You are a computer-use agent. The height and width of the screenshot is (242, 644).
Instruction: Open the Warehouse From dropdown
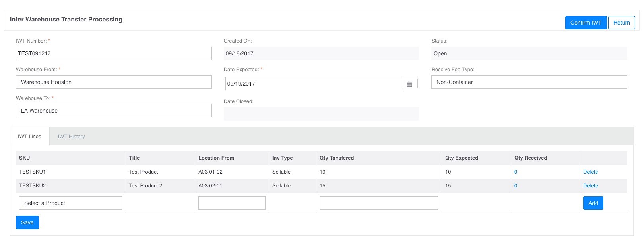tap(114, 82)
